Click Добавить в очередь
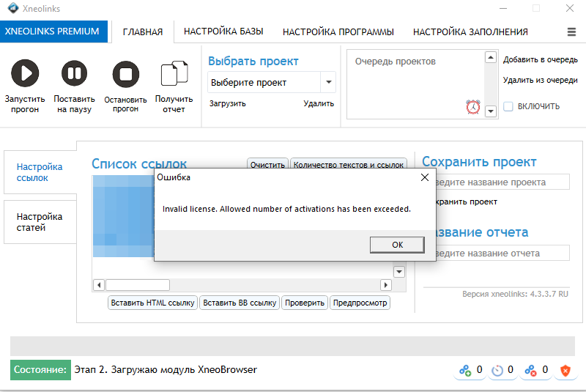 541,60
